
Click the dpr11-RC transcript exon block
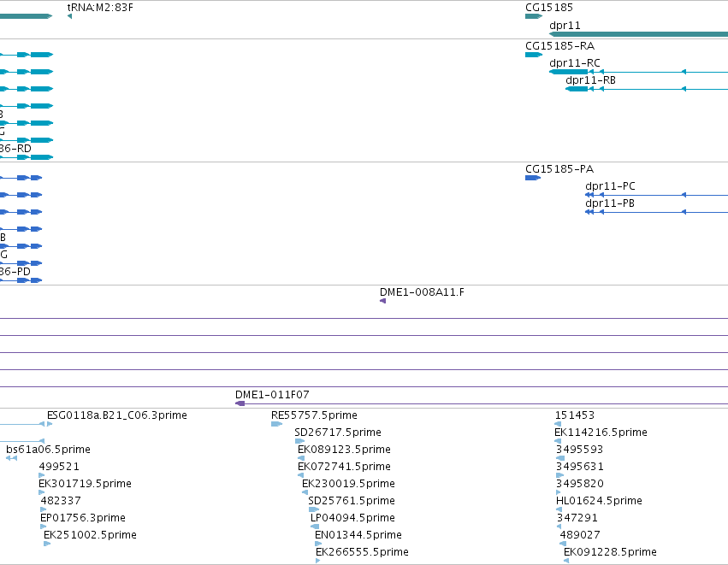(568, 72)
